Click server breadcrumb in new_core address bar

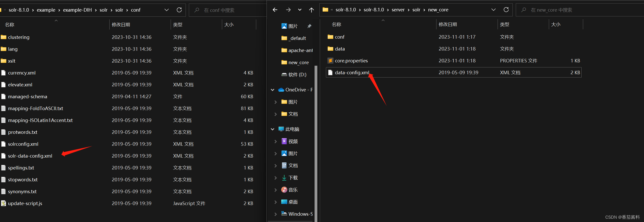398,10
